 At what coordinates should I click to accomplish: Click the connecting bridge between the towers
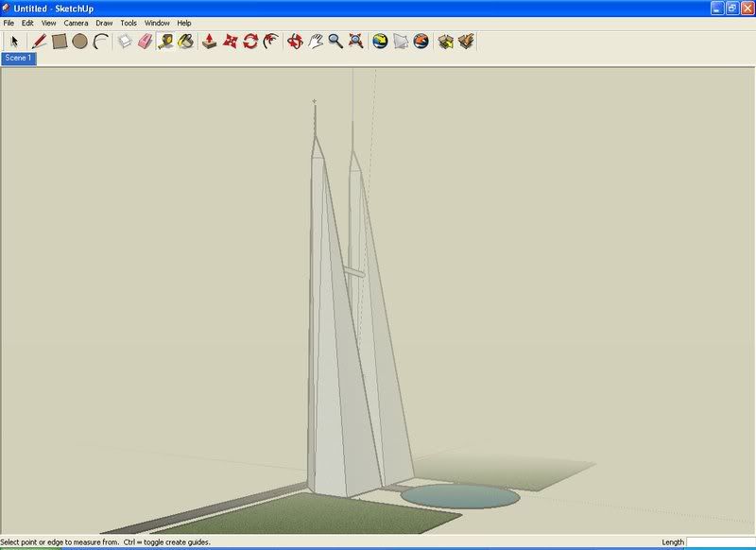pos(353,272)
